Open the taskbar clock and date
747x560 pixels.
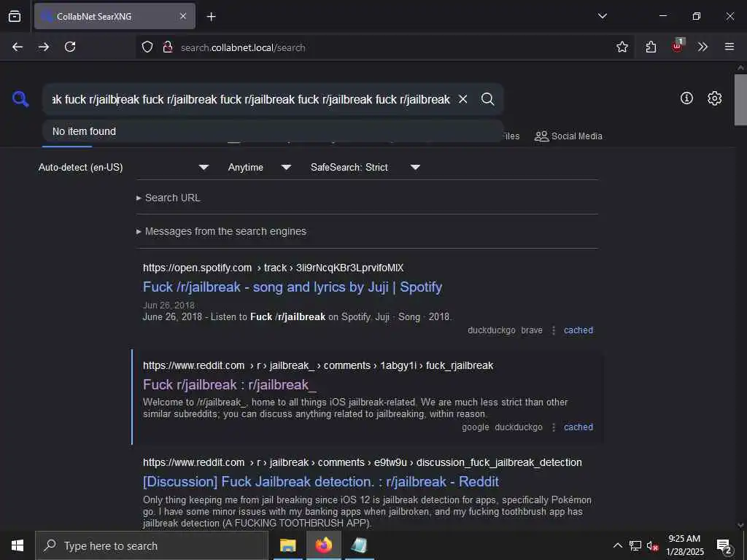(684, 545)
